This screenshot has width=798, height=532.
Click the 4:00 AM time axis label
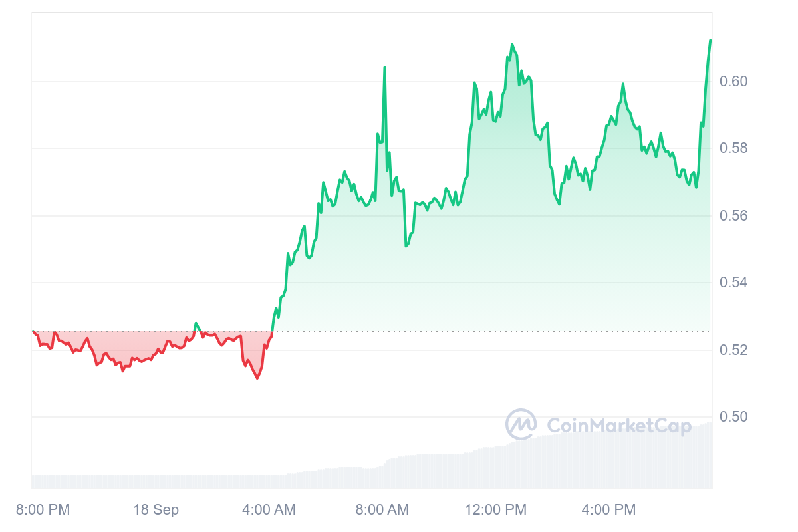tap(269, 510)
